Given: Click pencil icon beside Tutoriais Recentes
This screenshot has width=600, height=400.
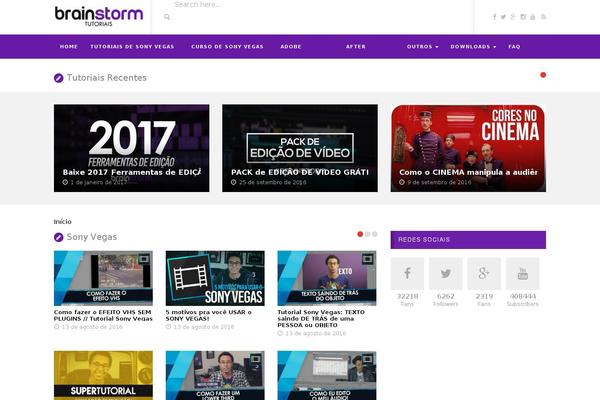Looking at the screenshot, I should 59,78.
